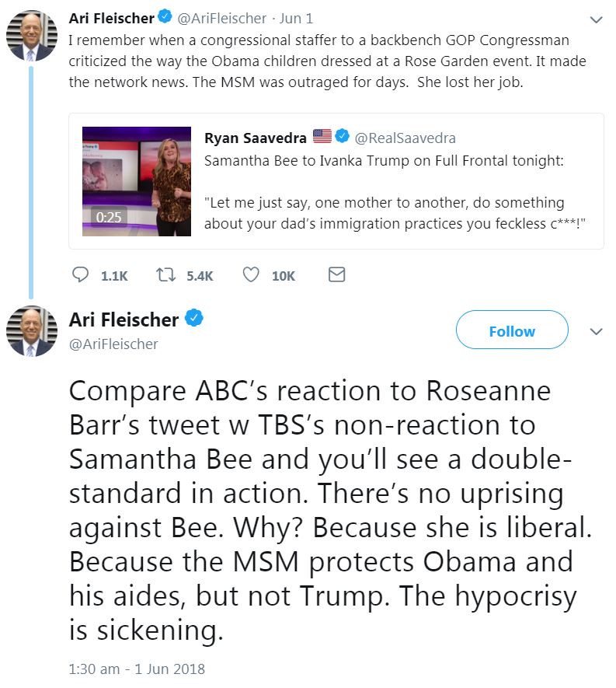The width and height of the screenshot is (616, 688).
Task: Click the direct message envelope icon
Action: tap(336, 275)
